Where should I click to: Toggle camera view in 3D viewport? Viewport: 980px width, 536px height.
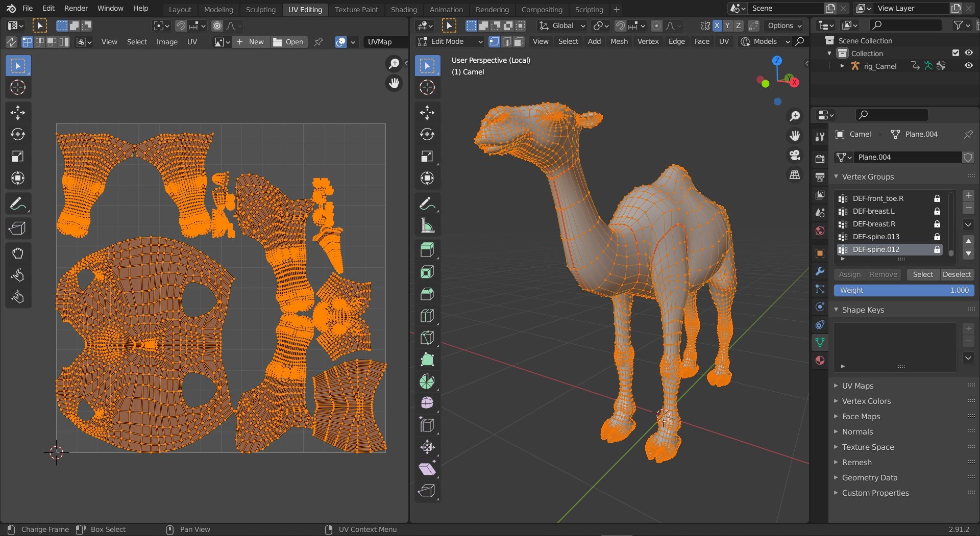795,155
